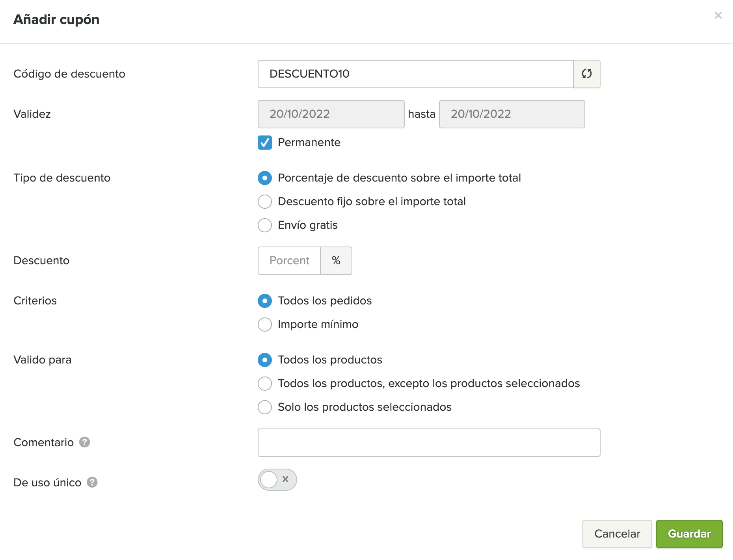Screen dimensions: 733x560
Task: Focus the Porcent discount input
Action: (289, 261)
